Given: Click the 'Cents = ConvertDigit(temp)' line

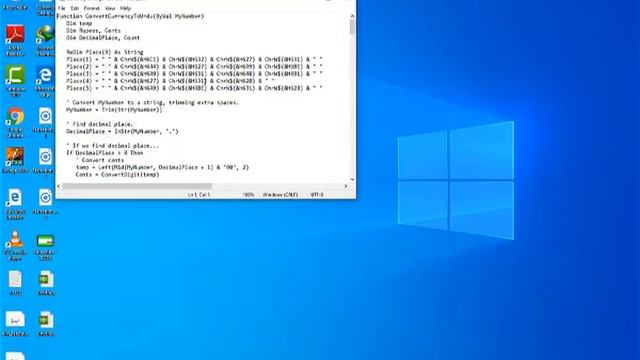Looking at the screenshot, I should [x=117, y=175].
